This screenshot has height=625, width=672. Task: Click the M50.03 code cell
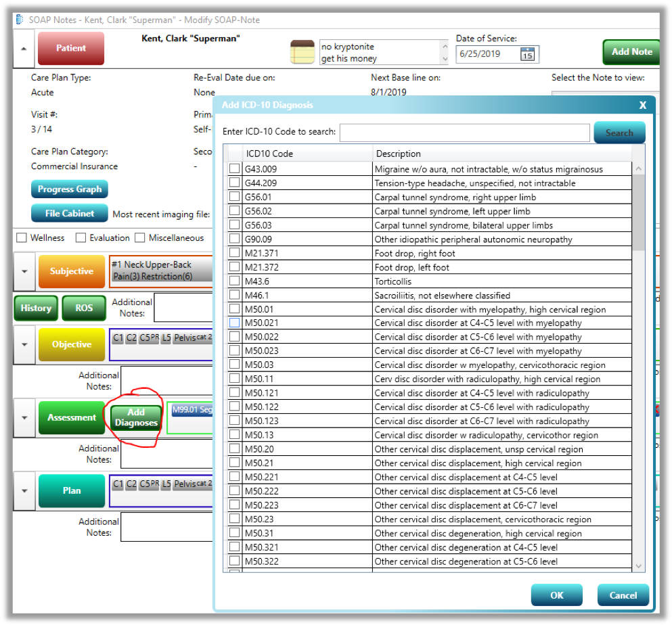[307, 365]
